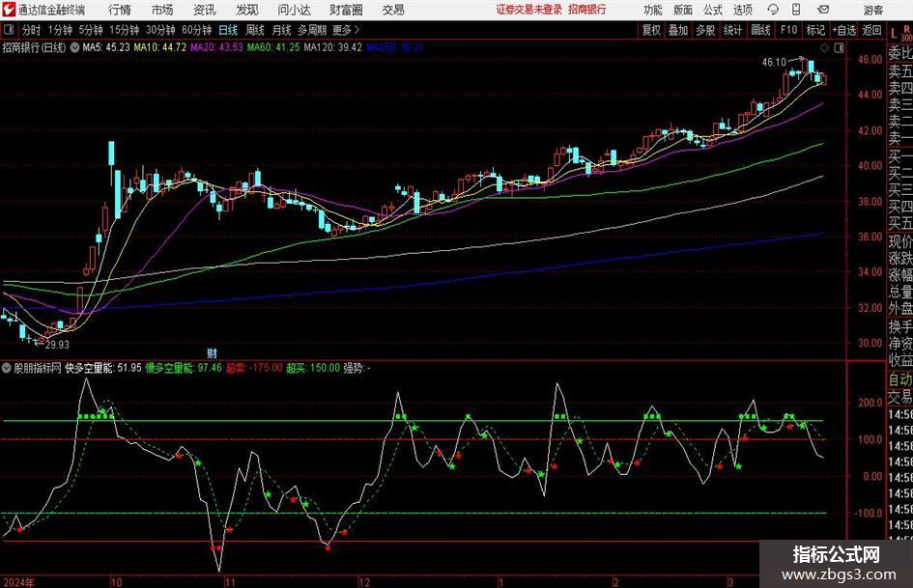Viewport: 913px width, 588px height.
Task: Switch to the 多周期 multi-period tab
Action: coord(311,30)
